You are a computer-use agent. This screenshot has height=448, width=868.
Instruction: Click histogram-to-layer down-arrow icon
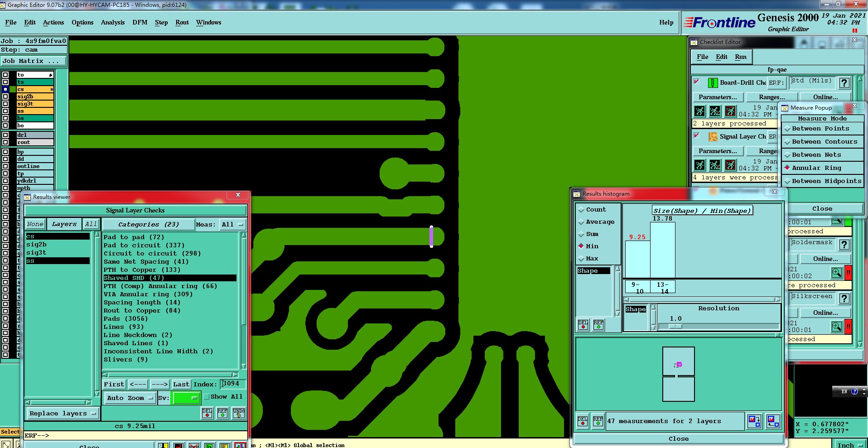pos(754,421)
